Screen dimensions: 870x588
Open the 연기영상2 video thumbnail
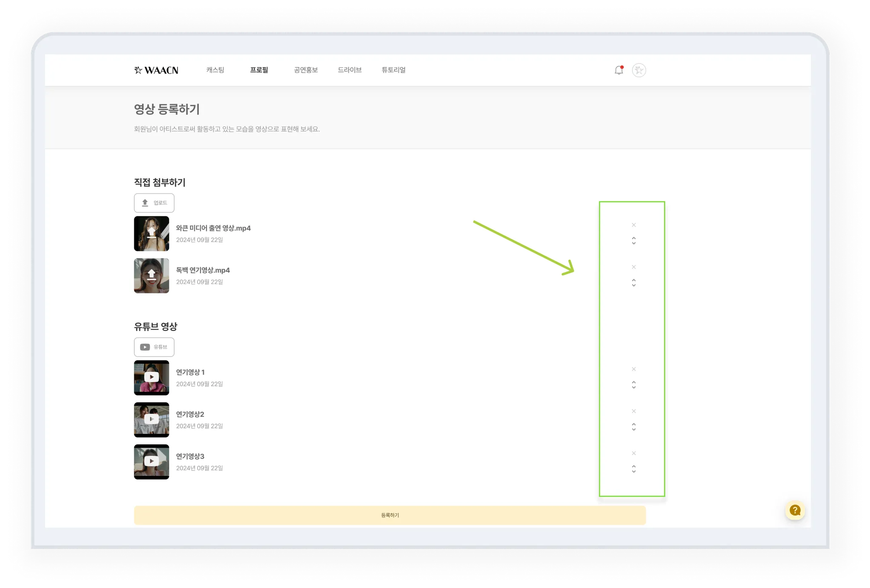(152, 419)
